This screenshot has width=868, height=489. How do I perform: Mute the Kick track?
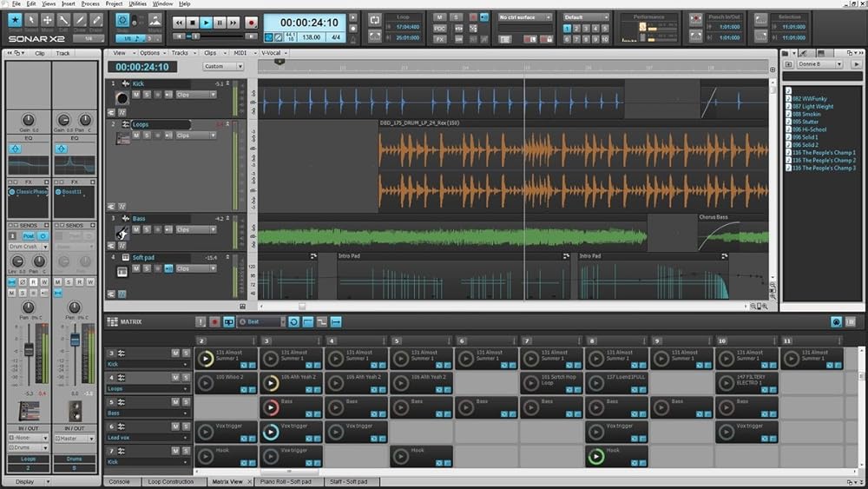coord(135,94)
